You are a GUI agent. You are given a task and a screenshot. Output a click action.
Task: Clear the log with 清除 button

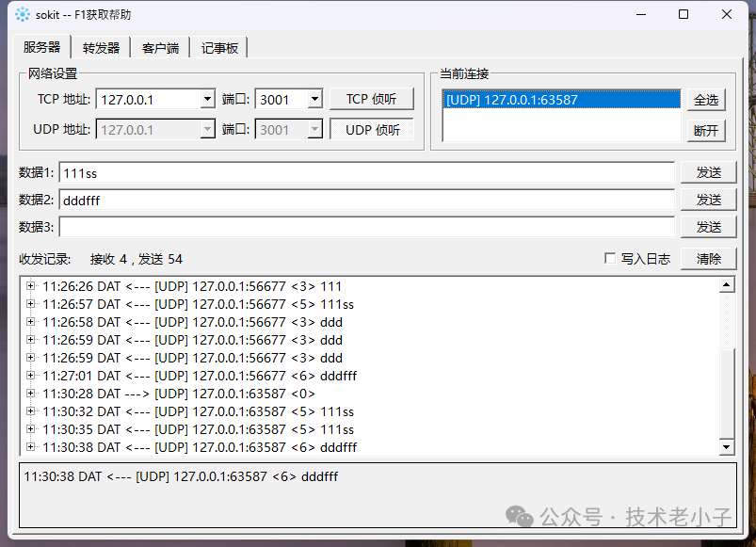coord(708,259)
